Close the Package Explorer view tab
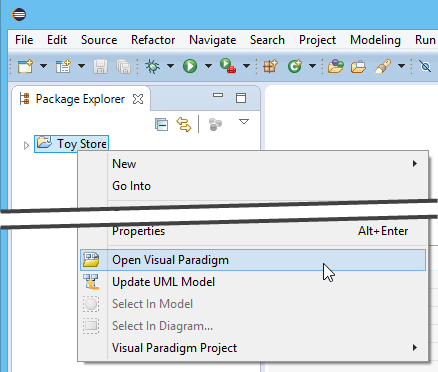The image size is (438, 372). click(x=138, y=99)
